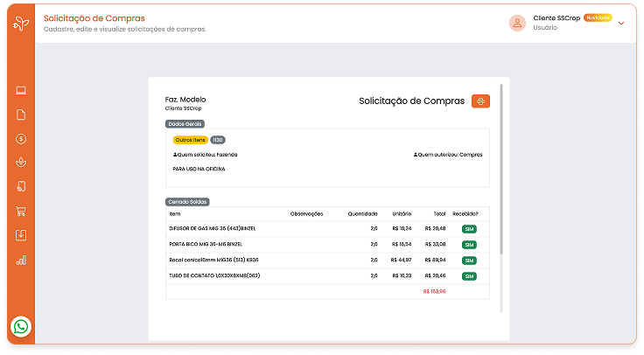Click the Outros Itens yellow tag

pos(190,140)
